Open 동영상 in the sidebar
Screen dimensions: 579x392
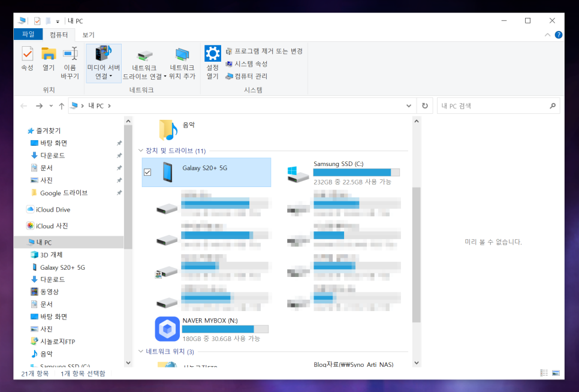point(45,291)
